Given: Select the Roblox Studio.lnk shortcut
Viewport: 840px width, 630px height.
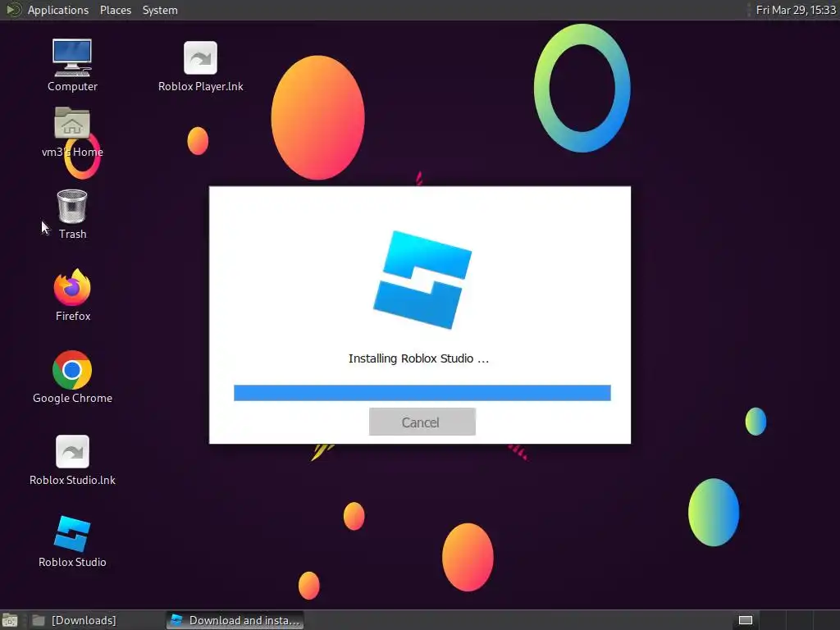Looking at the screenshot, I should (x=72, y=459).
